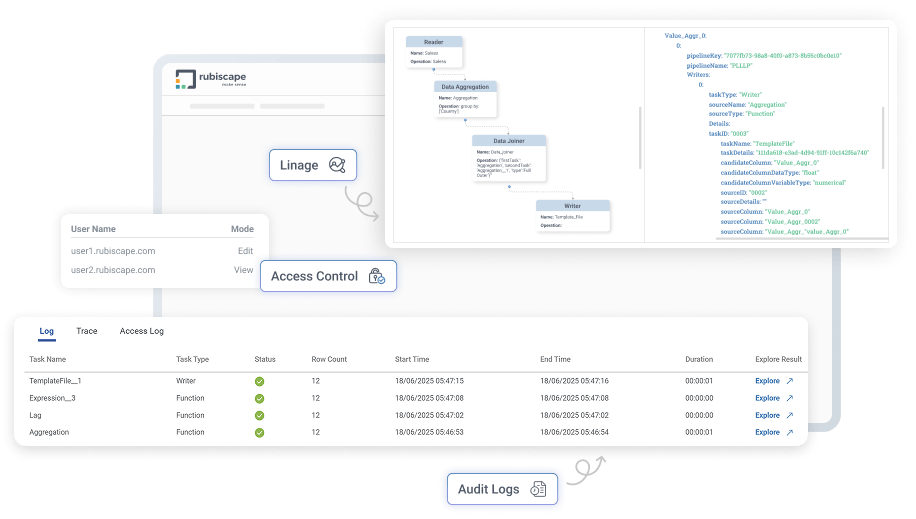The image size is (916, 519).
Task: Explore the Aggregation task result
Action: click(x=767, y=432)
